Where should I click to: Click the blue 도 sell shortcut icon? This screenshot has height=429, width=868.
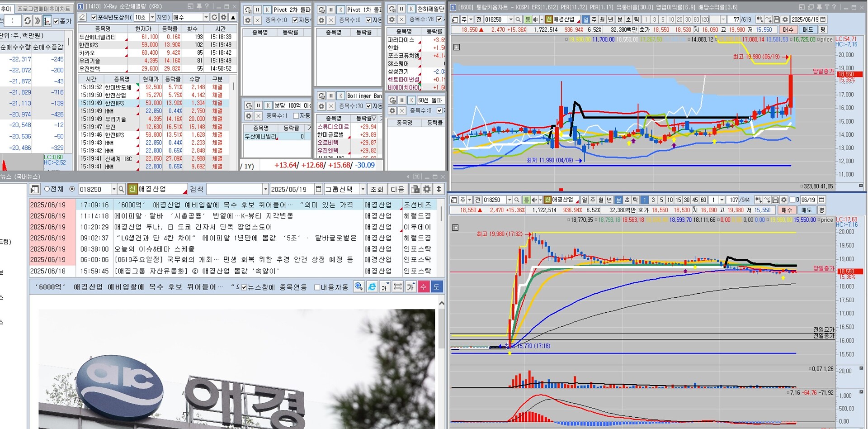click(437, 287)
